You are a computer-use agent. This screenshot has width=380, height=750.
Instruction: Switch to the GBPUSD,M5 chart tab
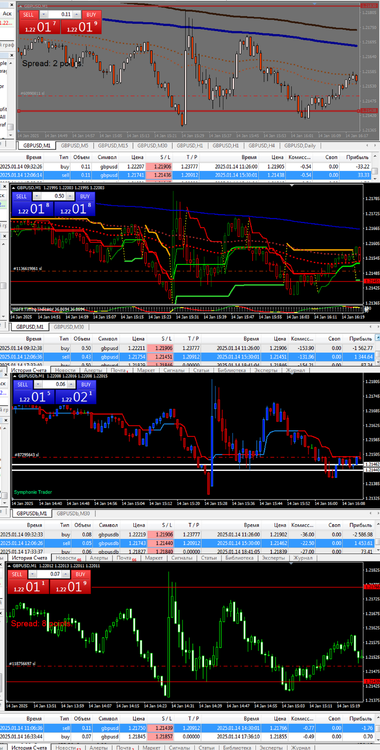point(74,145)
